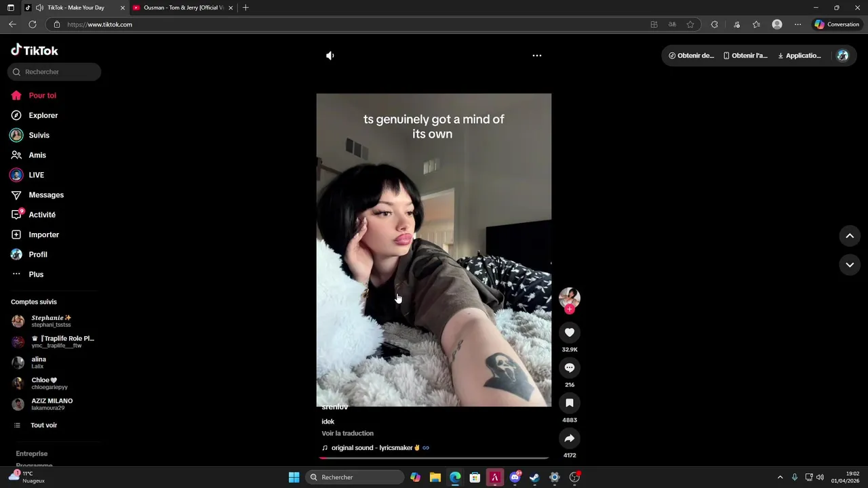The image size is (868, 488).
Task: Seek on the video progress bar
Action: coord(434,458)
